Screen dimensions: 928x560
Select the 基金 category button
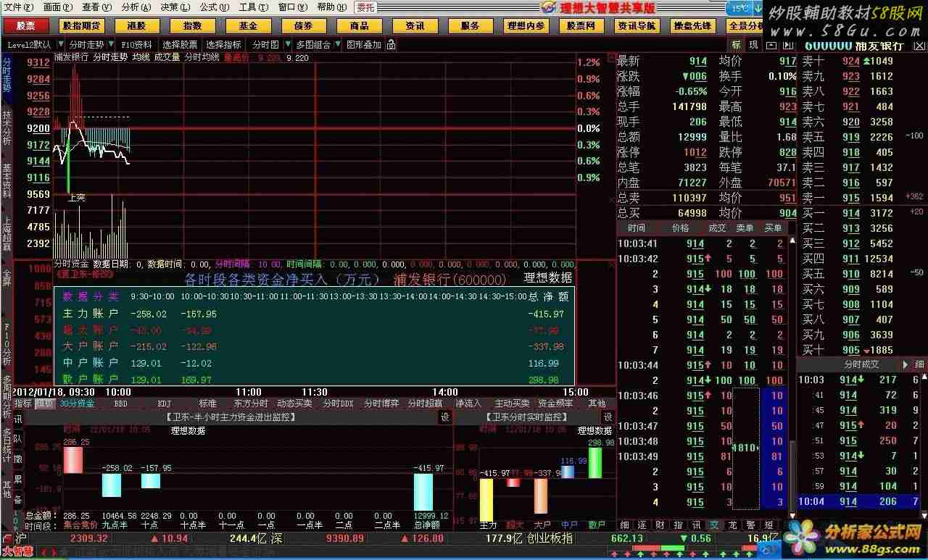point(248,25)
